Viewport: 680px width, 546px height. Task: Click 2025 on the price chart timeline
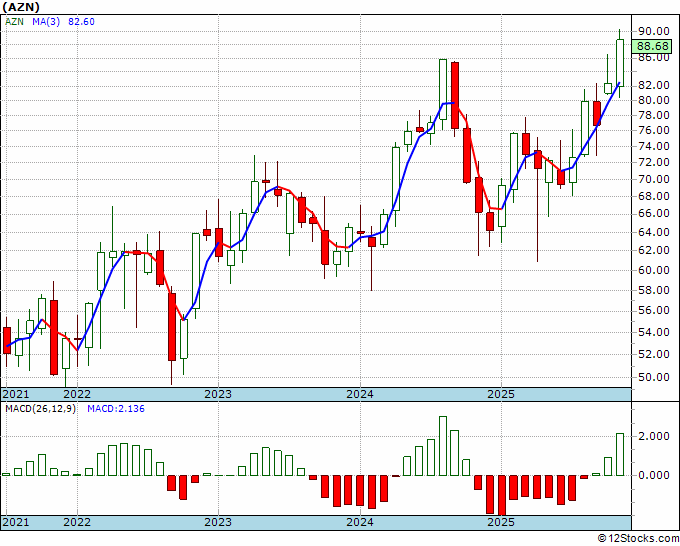tap(501, 394)
